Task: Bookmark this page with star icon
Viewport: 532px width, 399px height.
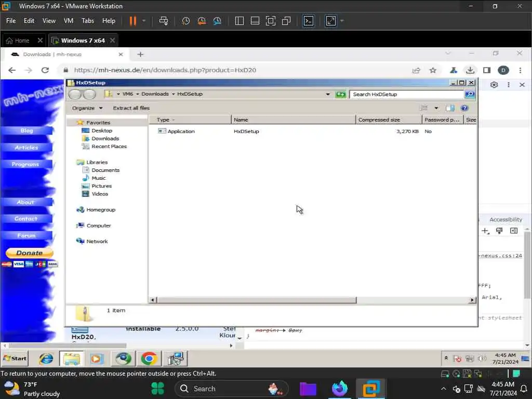Action: (x=433, y=70)
